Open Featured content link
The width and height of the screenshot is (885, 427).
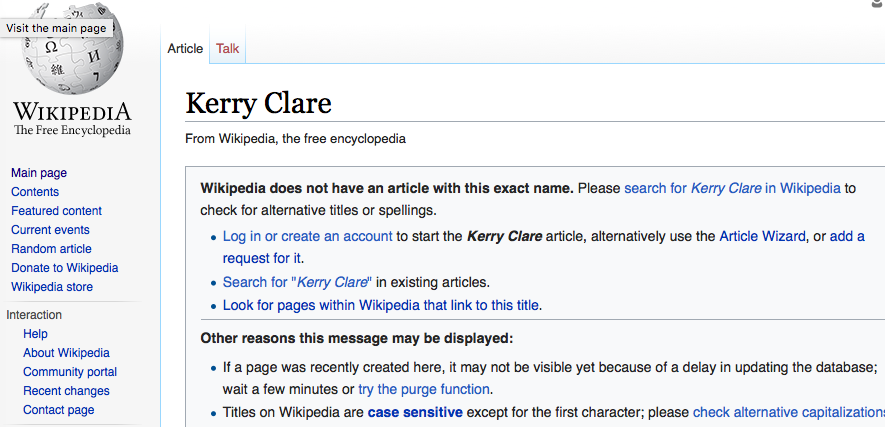coord(56,211)
